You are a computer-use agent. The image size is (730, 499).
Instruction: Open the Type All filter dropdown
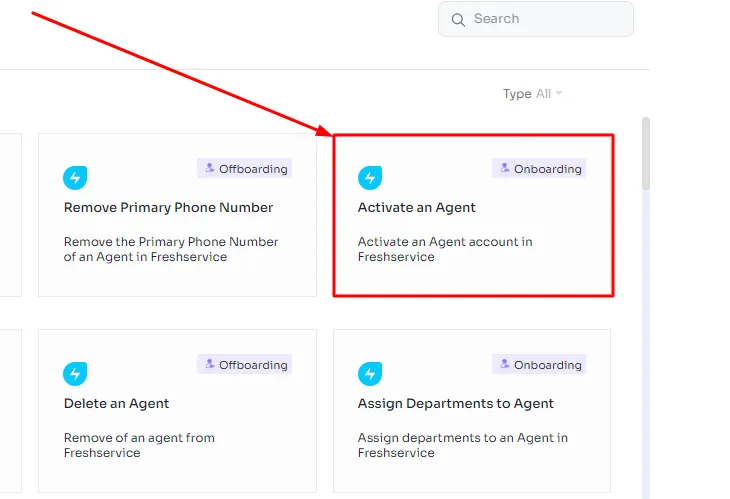click(533, 94)
